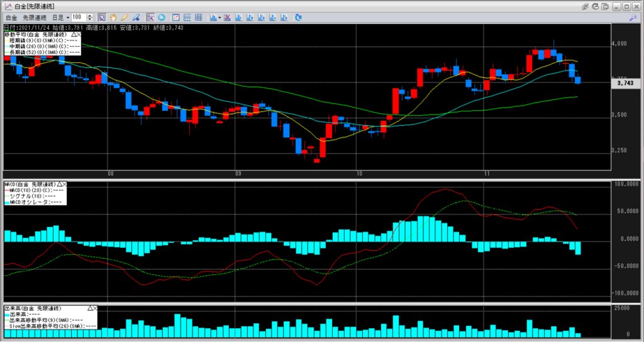
Task: Close the 出来高 legend box
Action: click(95, 308)
